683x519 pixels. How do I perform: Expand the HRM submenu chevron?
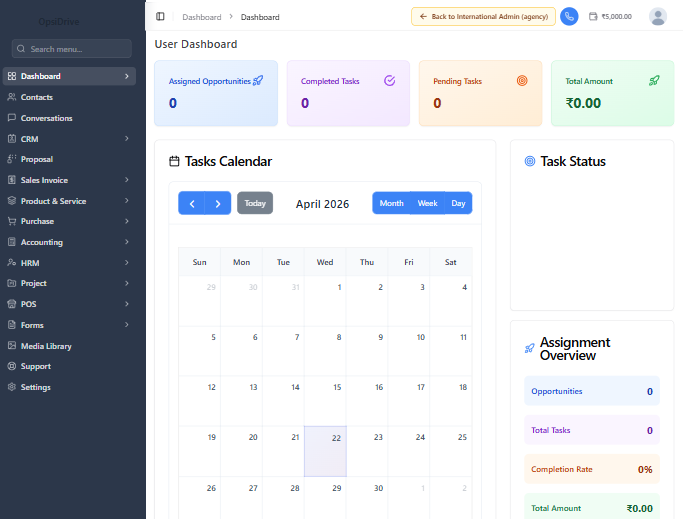[127, 262]
